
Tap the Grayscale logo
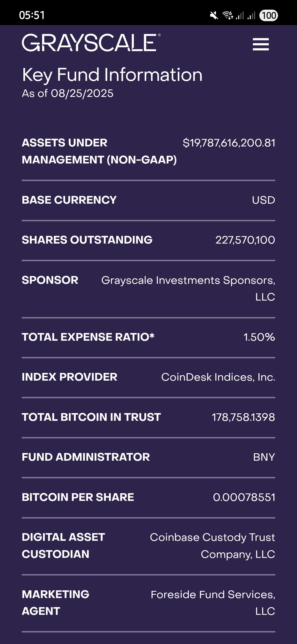point(91,43)
